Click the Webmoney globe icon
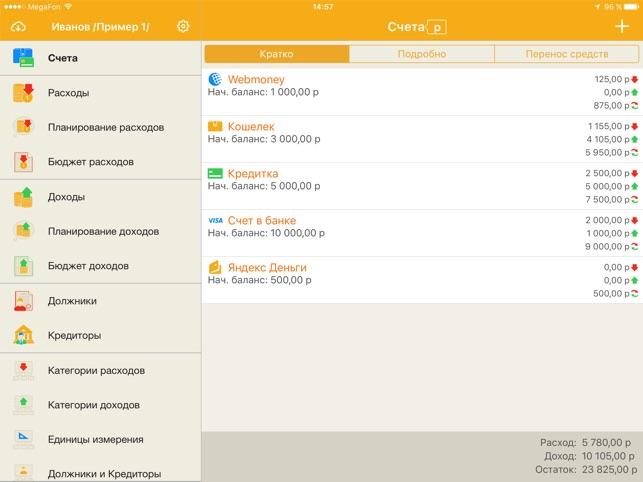643x482 pixels. pyautogui.click(x=215, y=79)
